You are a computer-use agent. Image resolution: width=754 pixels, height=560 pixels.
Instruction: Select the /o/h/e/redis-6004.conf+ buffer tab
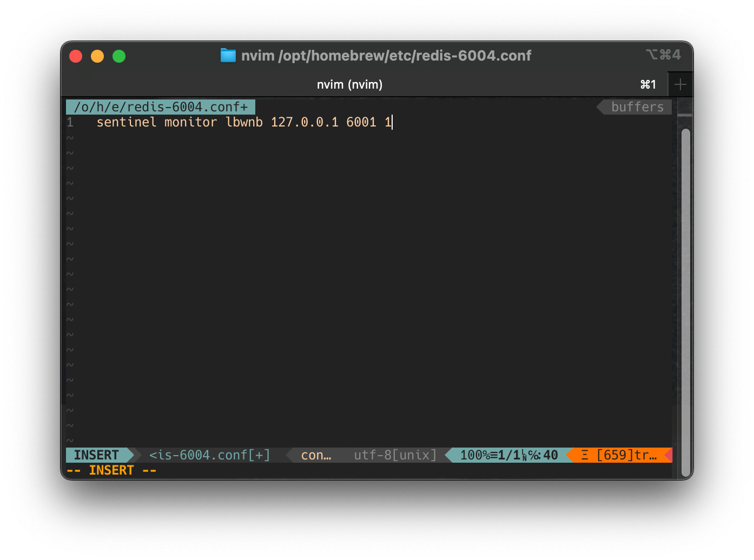click(160, 106)
